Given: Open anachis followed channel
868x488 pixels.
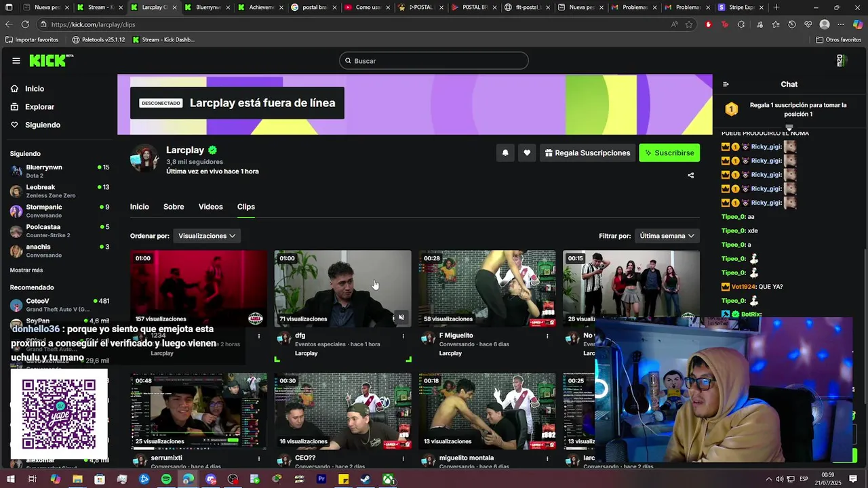Looking at the screenshot, I should pyautogui.click(x=60, y=251).
